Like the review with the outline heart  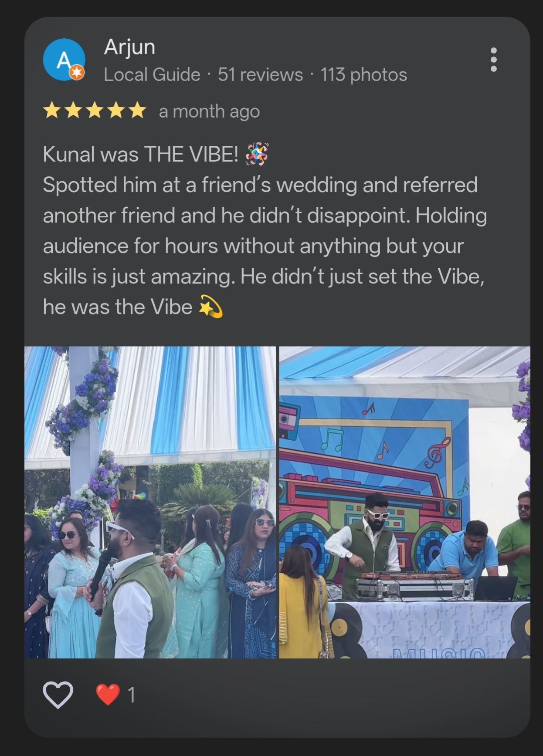coord(58,694)
